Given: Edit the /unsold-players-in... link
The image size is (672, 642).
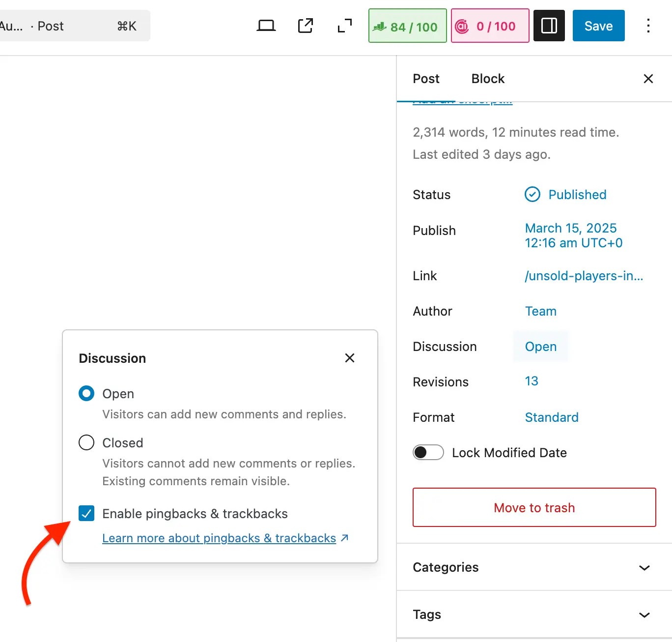Looking at the screenshot, I should click(584, 276).
